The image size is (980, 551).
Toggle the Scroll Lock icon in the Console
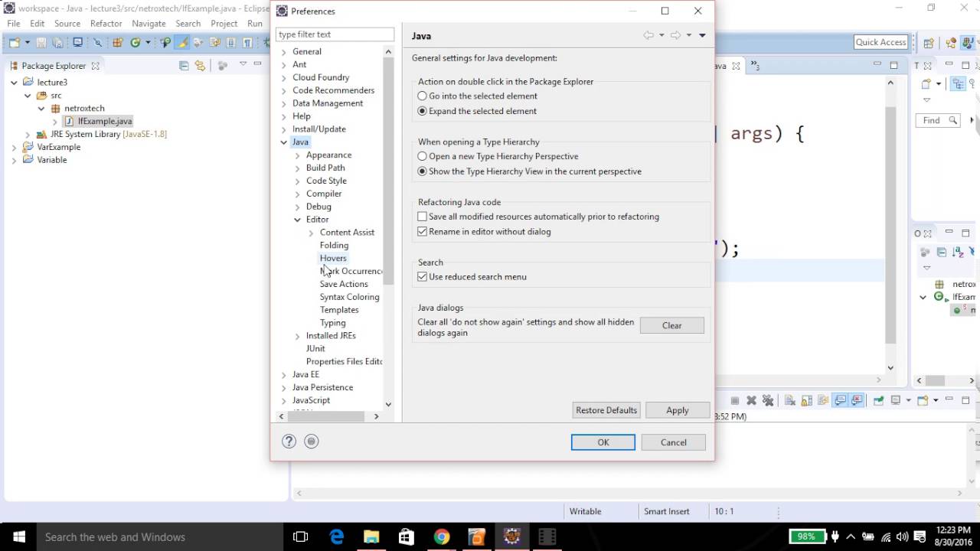pos(807,400)
